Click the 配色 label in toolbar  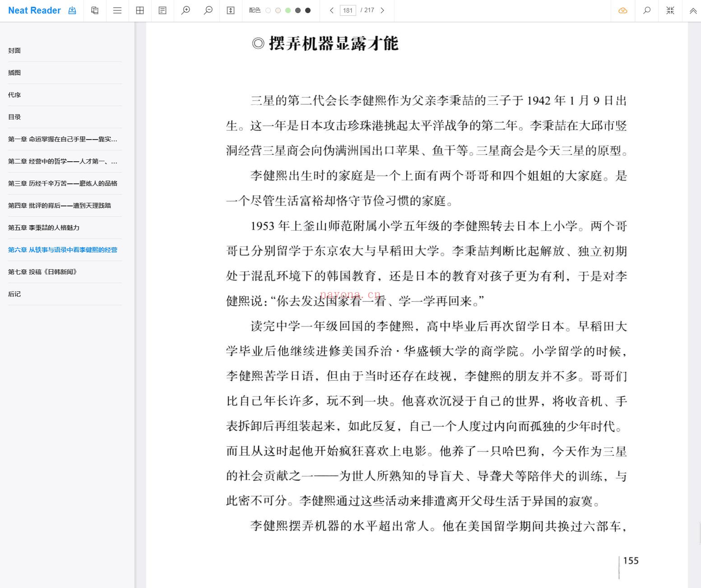[255, 10]
